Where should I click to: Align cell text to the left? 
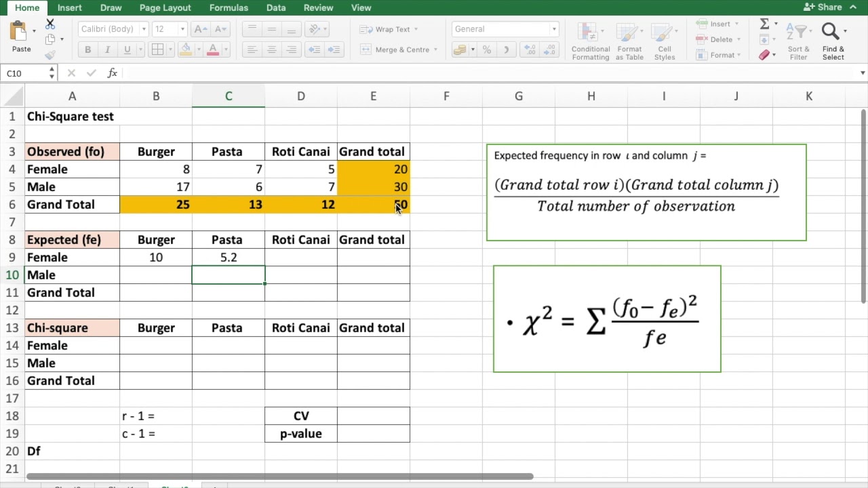[252, 49]
